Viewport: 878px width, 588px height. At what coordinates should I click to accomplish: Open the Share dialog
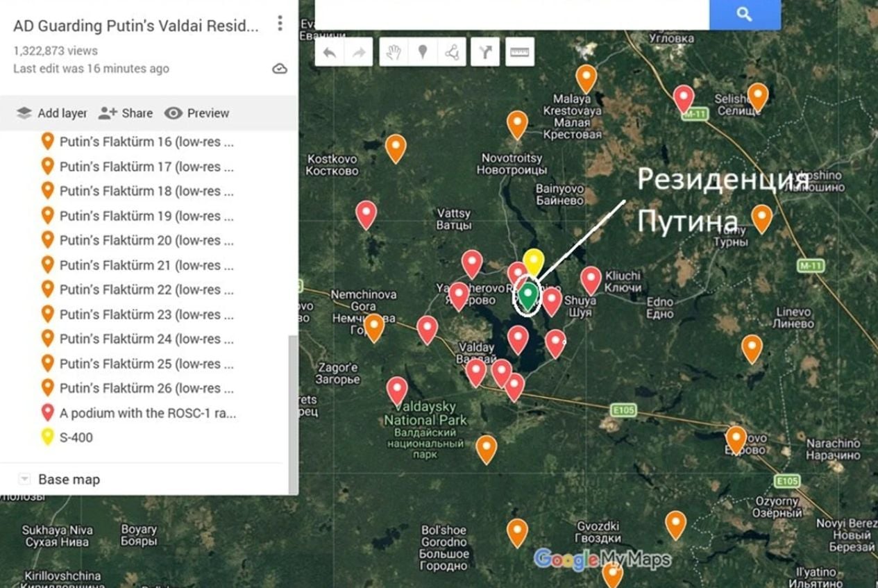pos(125,113)
